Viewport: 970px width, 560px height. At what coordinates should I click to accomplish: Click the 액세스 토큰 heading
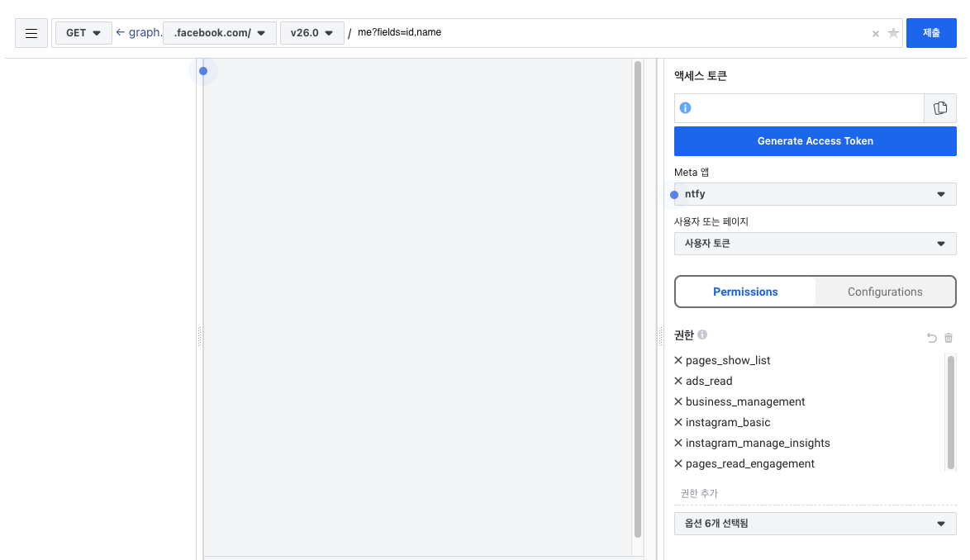pos(701,76)
